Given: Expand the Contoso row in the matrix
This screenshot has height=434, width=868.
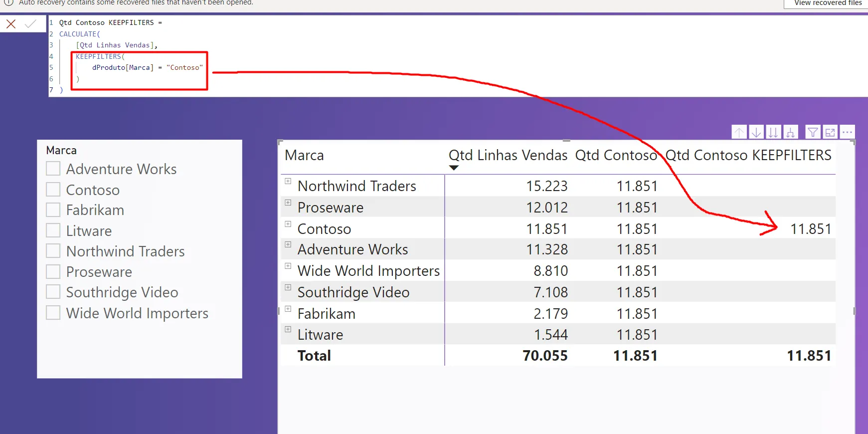Looking at the screenshot, I should click(x=288, y=224).
